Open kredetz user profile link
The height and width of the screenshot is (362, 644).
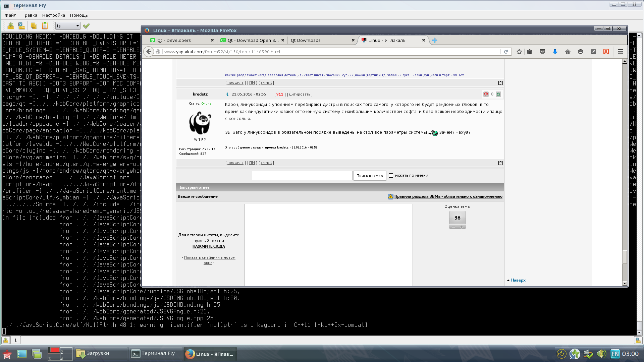click(200, 94)
